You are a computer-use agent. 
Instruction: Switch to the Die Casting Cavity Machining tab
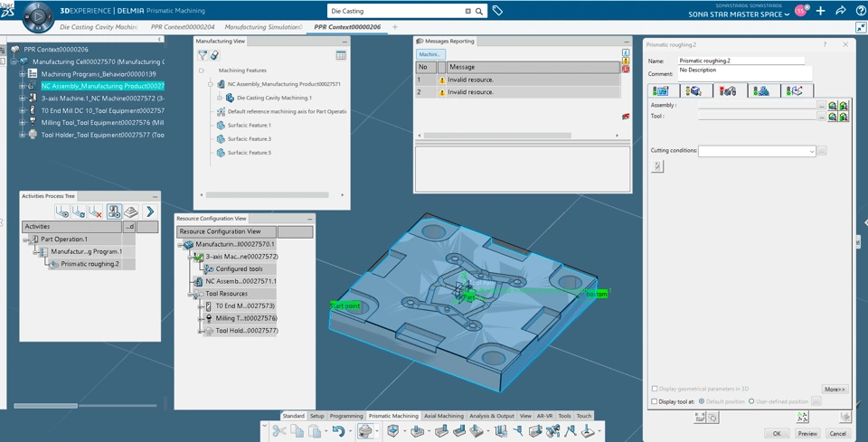click(x=99, y=26)
